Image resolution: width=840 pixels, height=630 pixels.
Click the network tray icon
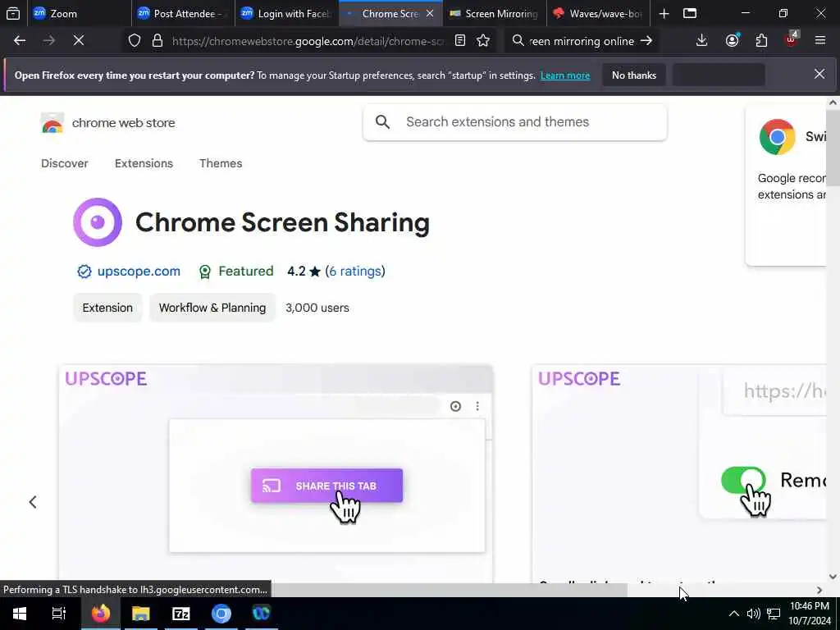pos(773,614)
